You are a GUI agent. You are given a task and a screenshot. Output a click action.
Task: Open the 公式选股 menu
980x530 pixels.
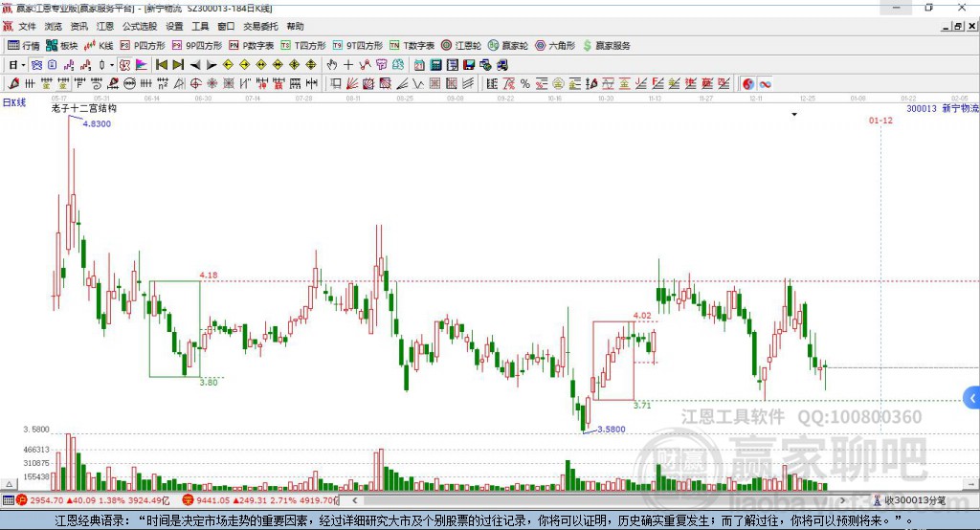coord(140,26)
